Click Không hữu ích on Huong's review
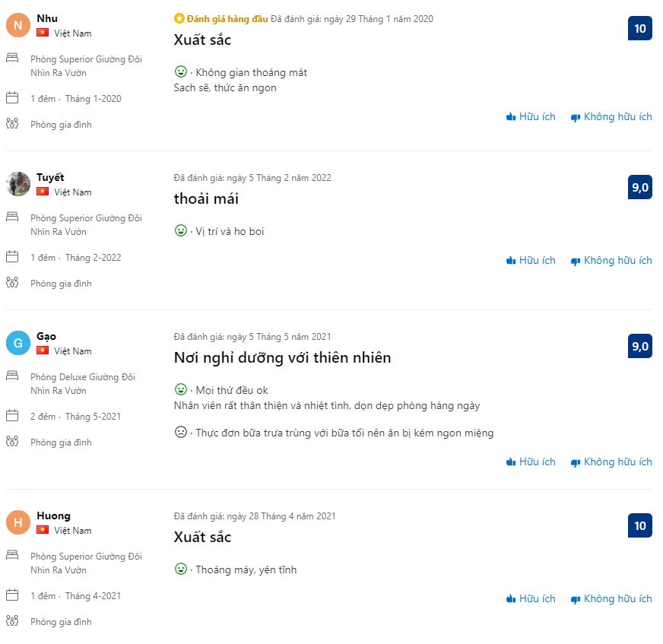The width and height of the screenshot is (663, 644). coord(611,599)
